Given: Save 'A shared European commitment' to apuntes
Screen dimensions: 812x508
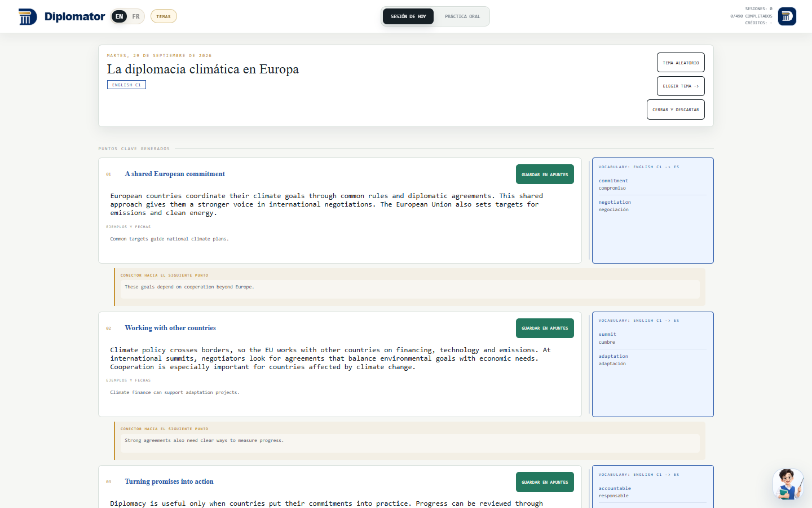Looking at the screenshot, I should [545, 174].
